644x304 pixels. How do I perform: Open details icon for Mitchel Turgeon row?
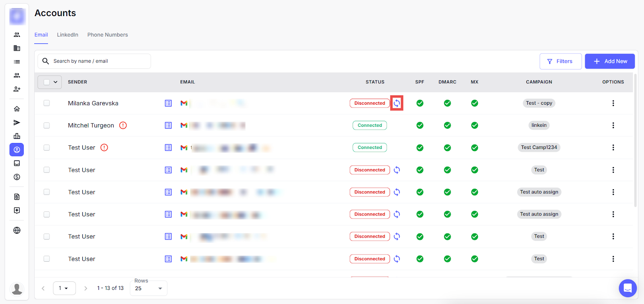(x=168, y=125)
